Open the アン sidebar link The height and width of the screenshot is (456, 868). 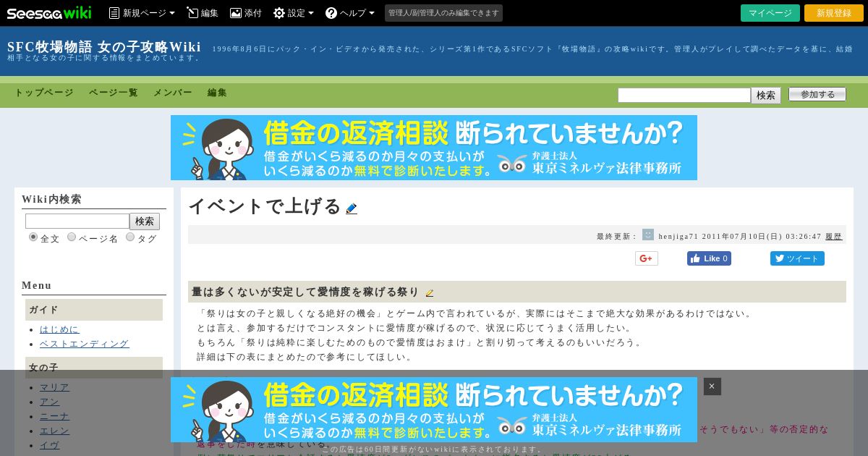click(50, 402)
